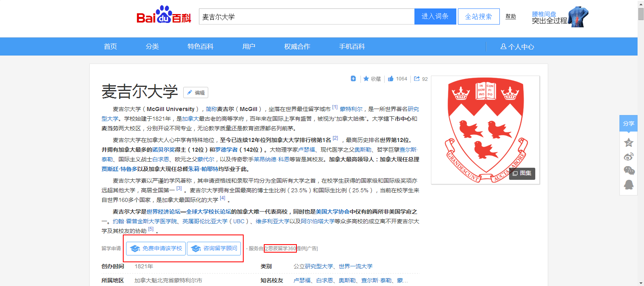The height and width of the screenshot is (286, 644).
Task: Click the 罗德学者 link
Action: pyautogui.click(x=226, y=150)
